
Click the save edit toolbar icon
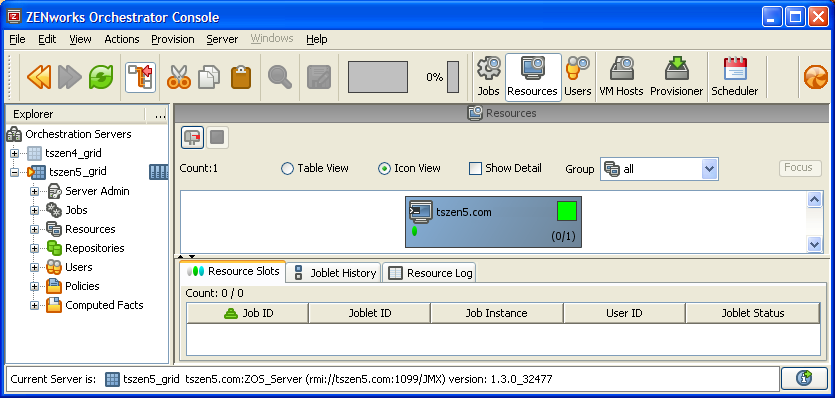[319, 77]
